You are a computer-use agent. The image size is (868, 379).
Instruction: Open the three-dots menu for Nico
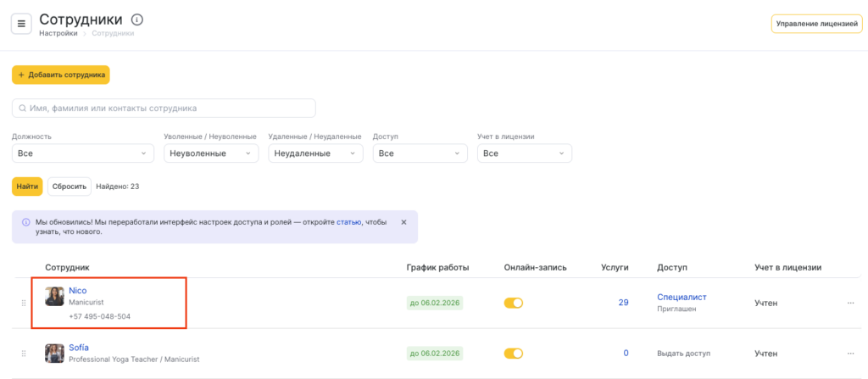coord(850,303)
